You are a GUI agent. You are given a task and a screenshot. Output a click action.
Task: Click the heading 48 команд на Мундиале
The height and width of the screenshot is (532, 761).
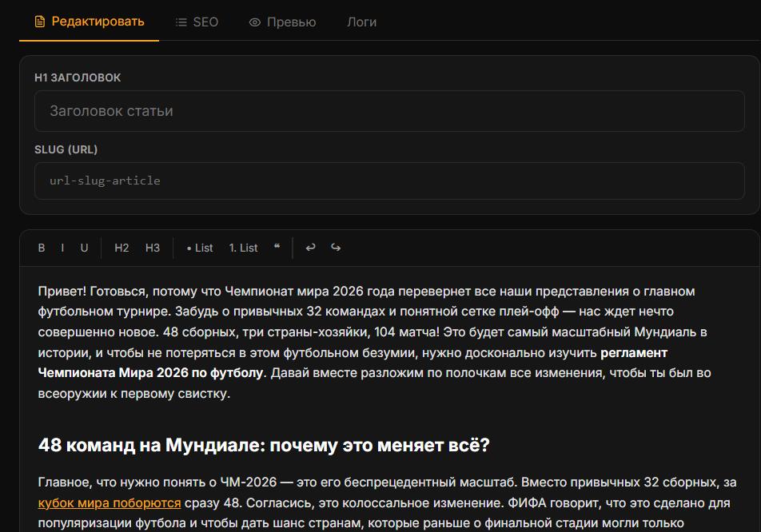click(x=264, y=445)
